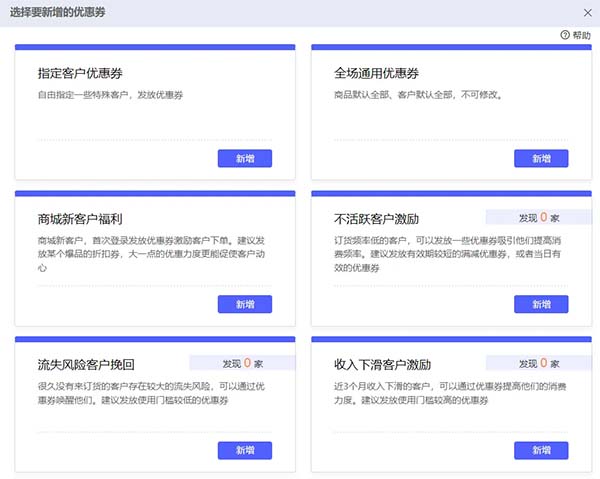600x479 pixels.
Task: Select the 全场通用优惠券 card title
Action: tap(376, 74)
